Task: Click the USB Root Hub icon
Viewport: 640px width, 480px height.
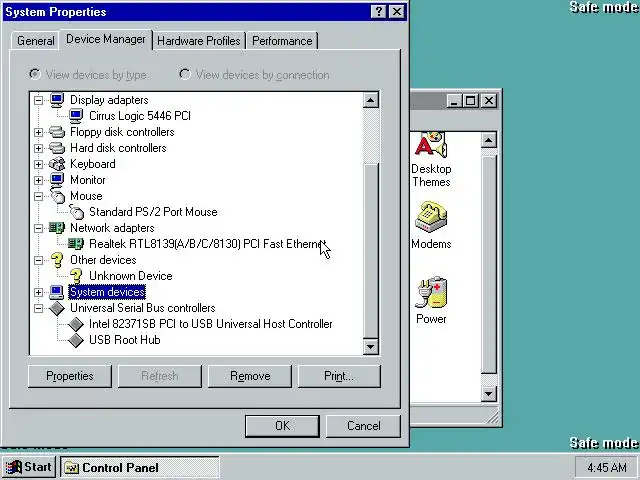Action: [76, 340]
